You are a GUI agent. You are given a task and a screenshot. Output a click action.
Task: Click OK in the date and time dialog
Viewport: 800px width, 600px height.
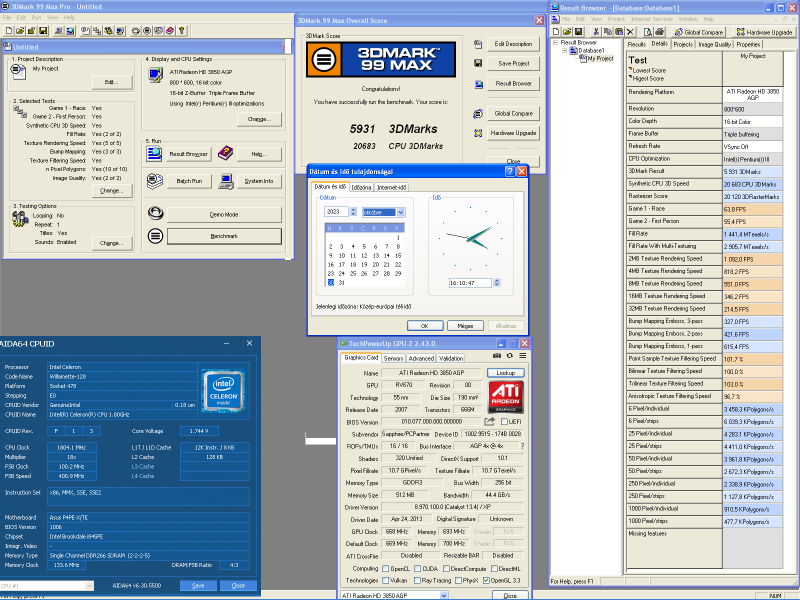coord(424,326)
